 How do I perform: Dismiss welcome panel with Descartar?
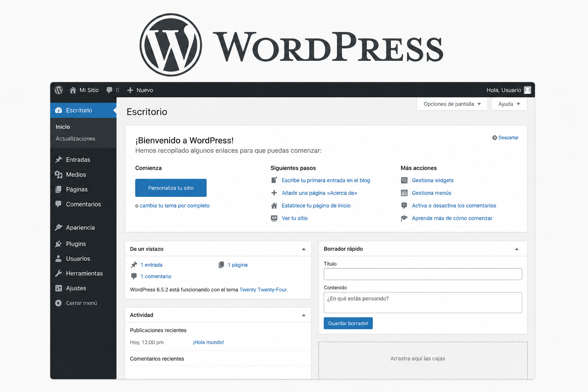505,138
